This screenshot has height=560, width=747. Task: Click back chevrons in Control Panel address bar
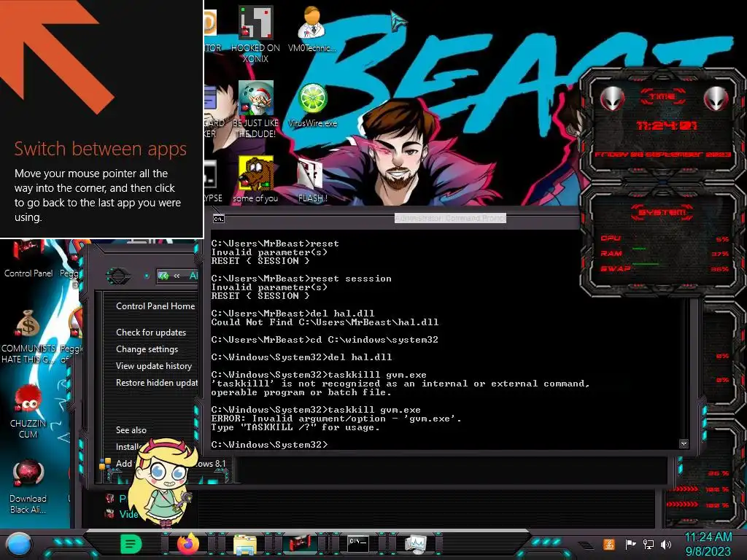pyautogui.click(x=177, y=276)
